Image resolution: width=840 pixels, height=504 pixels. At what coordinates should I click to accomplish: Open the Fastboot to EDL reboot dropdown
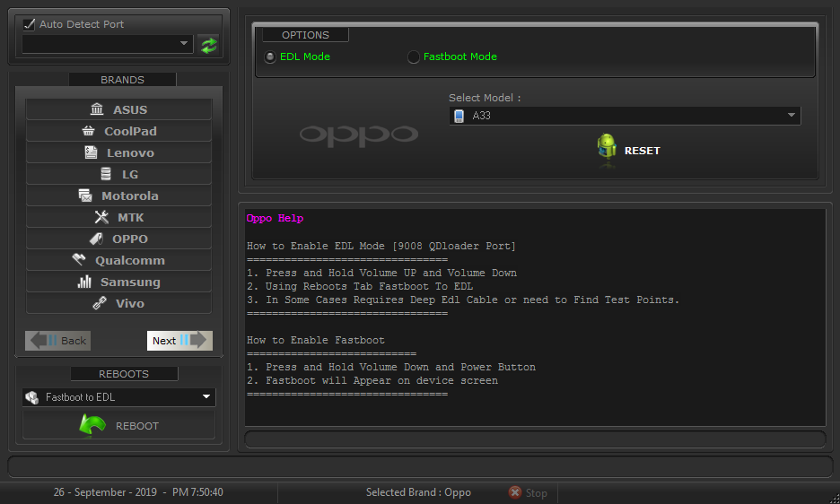click(119, 397)
